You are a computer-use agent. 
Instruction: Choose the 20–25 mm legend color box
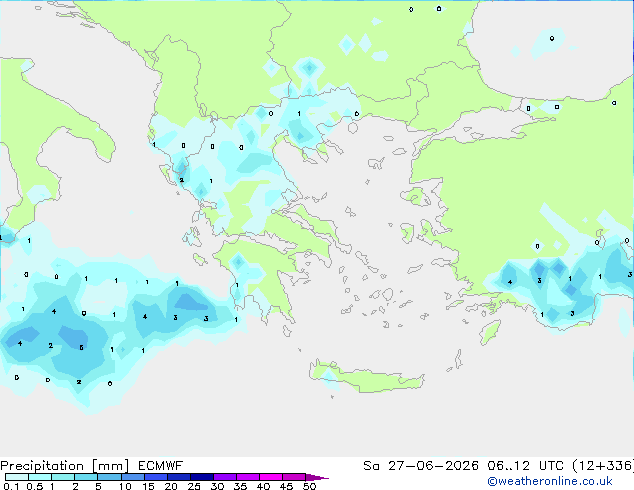pos(179,477)
